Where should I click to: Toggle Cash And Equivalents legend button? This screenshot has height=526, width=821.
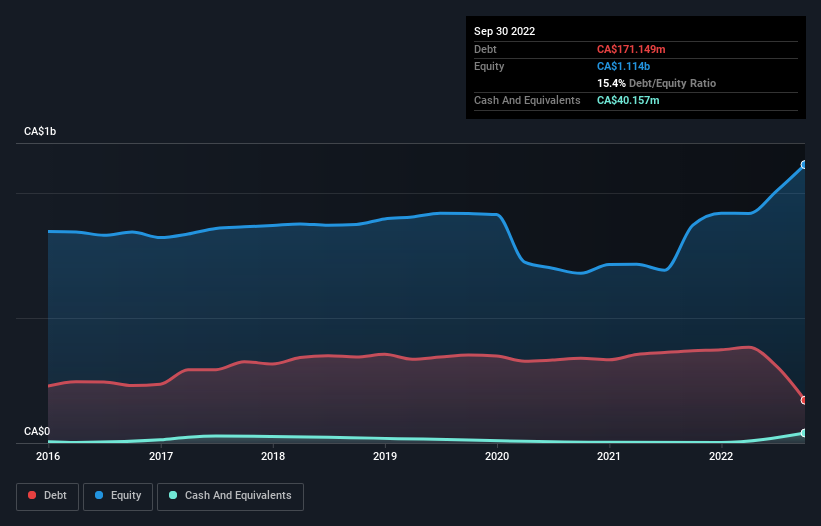(230, 496)
